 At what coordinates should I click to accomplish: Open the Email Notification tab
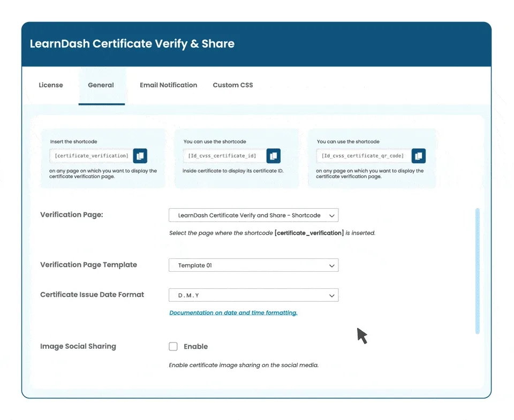(x=168, y=85)
